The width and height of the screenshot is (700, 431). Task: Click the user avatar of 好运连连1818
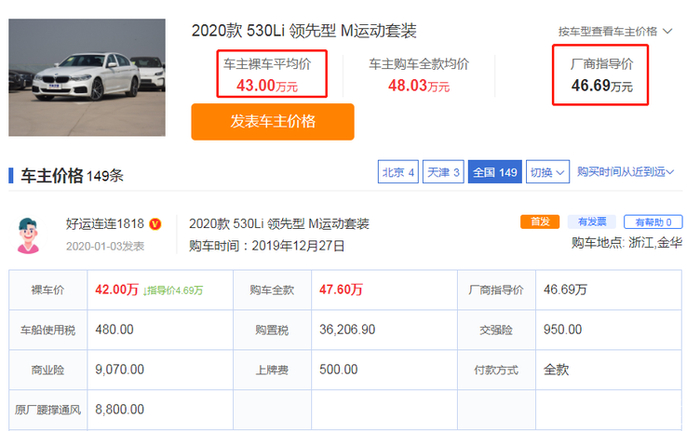coord(28,235)
